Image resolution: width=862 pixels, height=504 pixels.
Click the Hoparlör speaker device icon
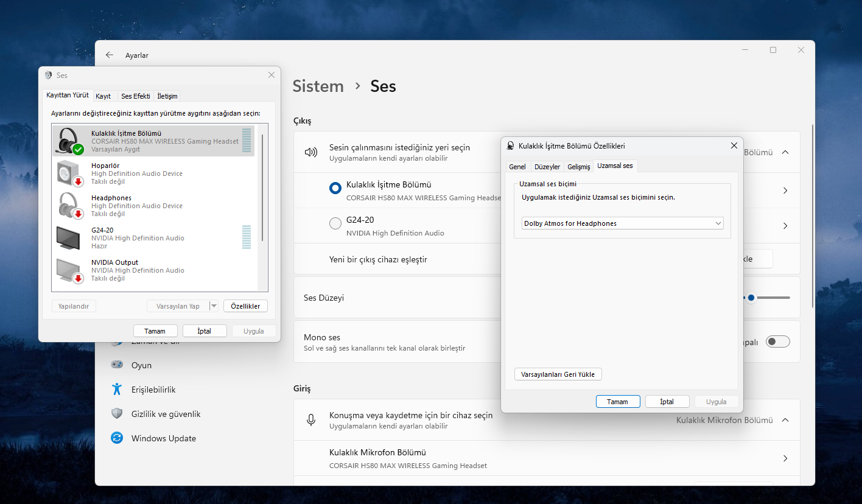(71, 173)
